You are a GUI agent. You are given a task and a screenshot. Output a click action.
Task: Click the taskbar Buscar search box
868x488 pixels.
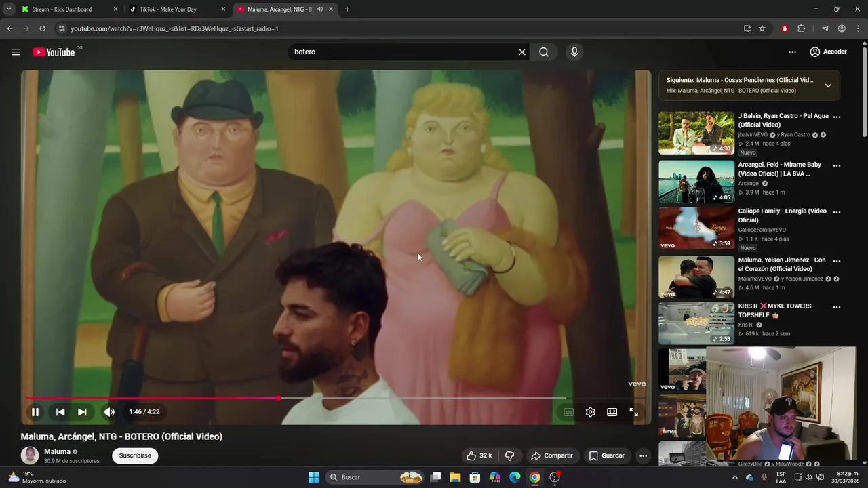pos(375,477)
